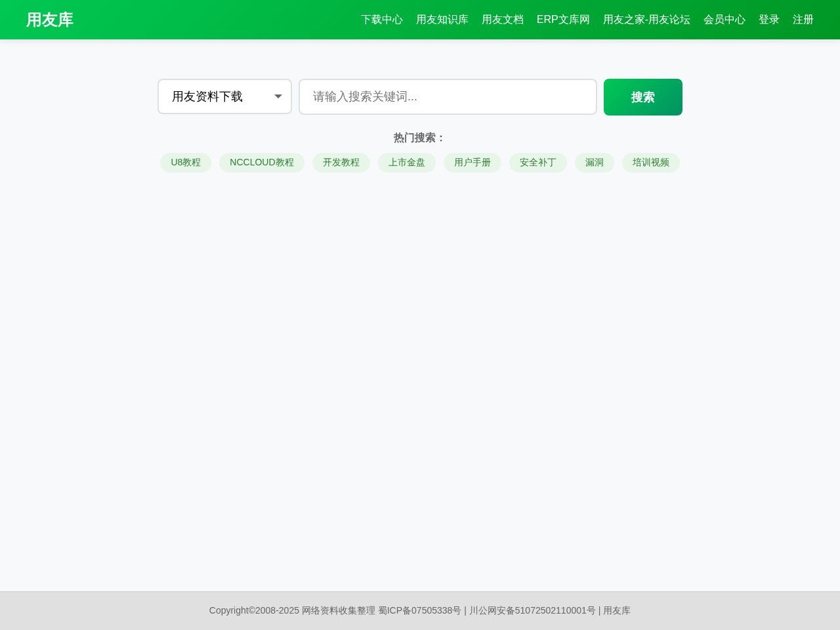This screenshot has height=630, width=840.
Task: Visit the ERP文库网 link
Action: coord(563,20)
